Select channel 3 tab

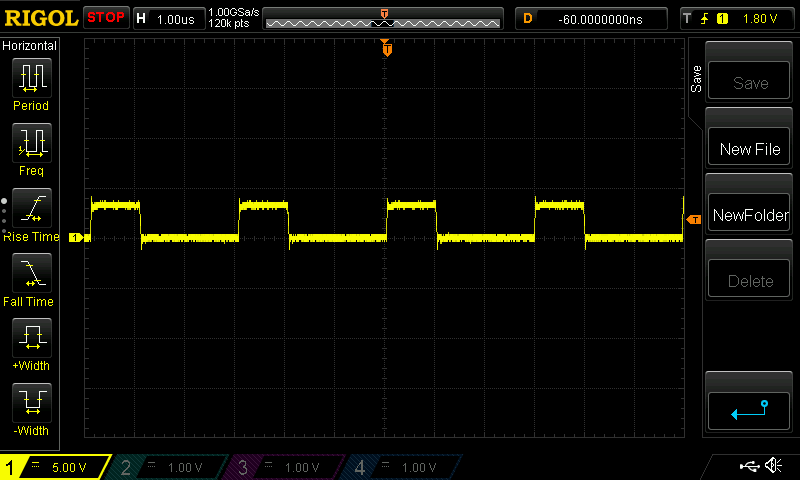point(286,467)
